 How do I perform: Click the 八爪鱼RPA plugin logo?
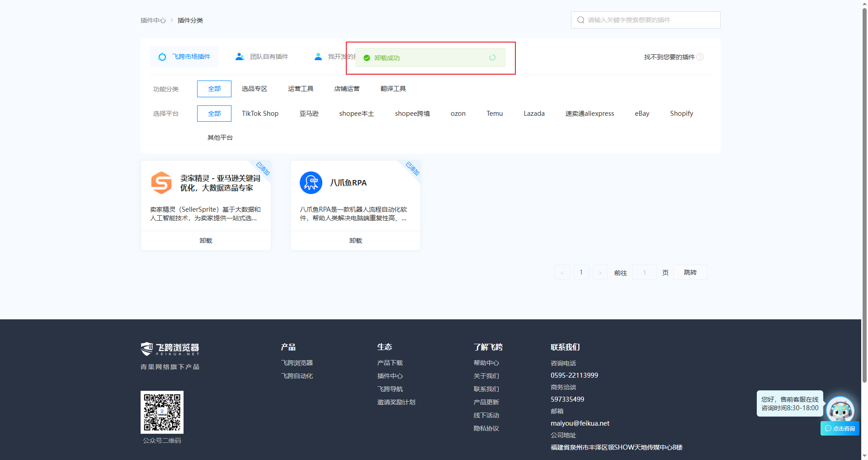[311, 183]
